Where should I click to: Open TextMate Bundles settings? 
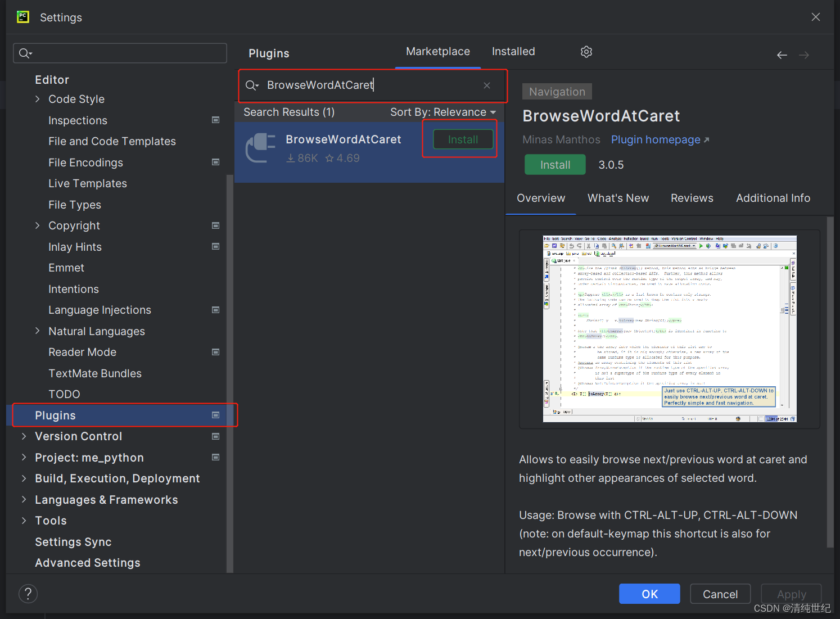tap(95, 373)
